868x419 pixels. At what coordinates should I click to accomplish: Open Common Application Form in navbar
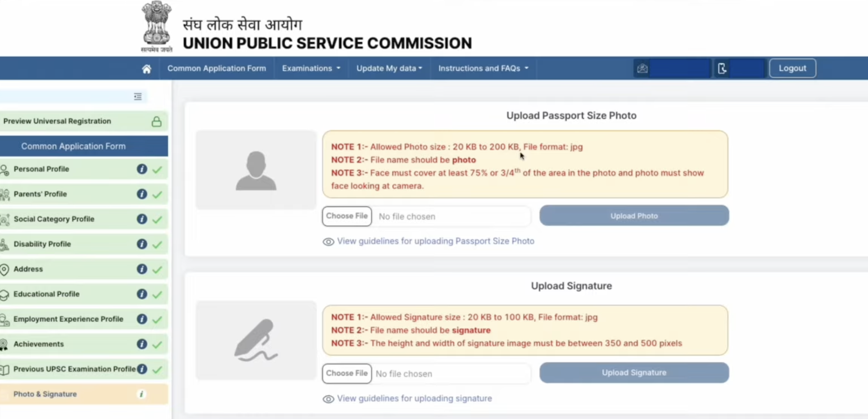click(217, 69)
